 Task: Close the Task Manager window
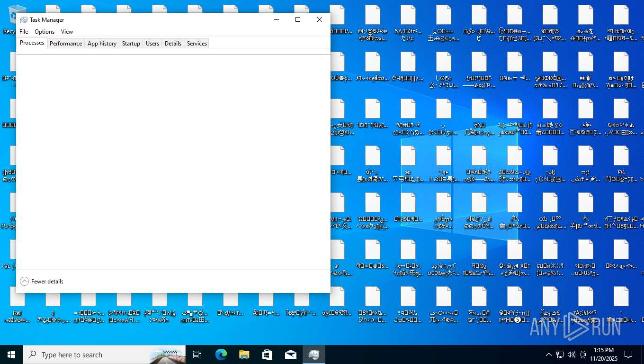[320, 19]
